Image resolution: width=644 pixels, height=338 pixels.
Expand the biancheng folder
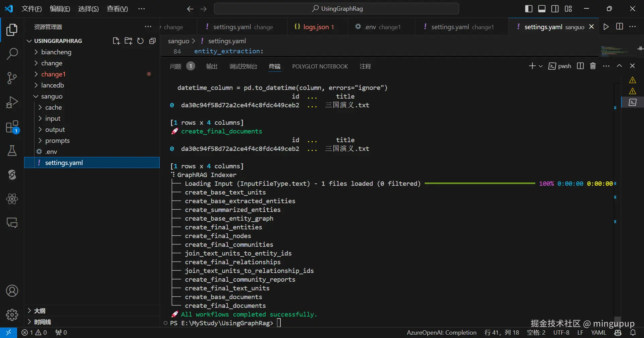[56, 52]
